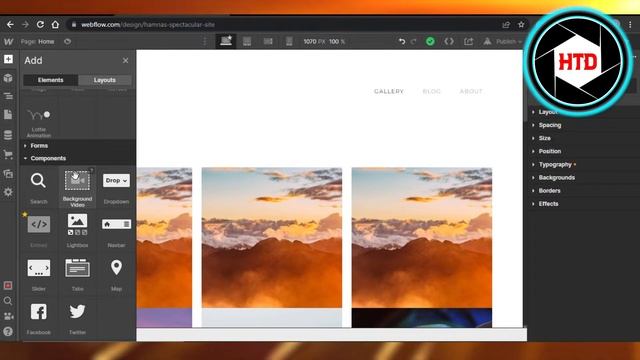
Task: Select the desktop breakpoint view
Action: 226,41
